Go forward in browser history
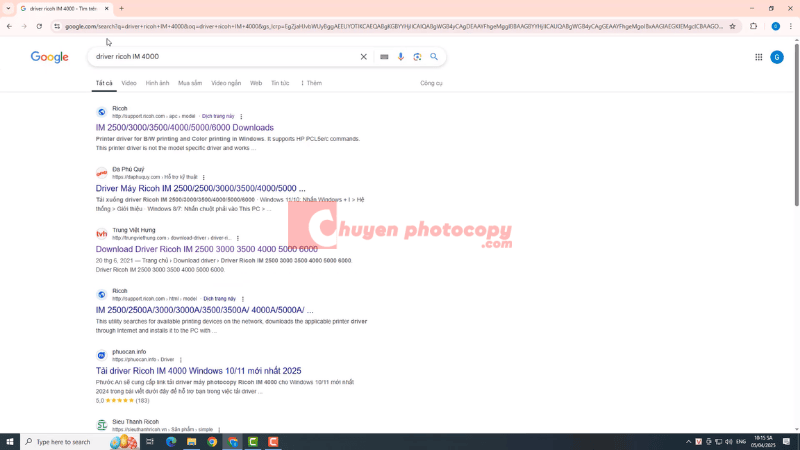The width and height of the screenshot is (800, 450). pos(24,26)
